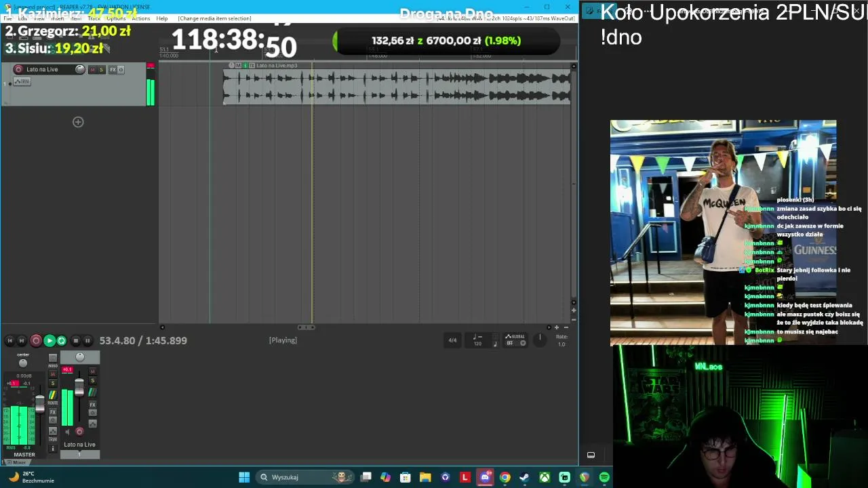Select the Lato na Live.mp3 media item
Viewport: 868px width, 488px height.
coord(397,83)
